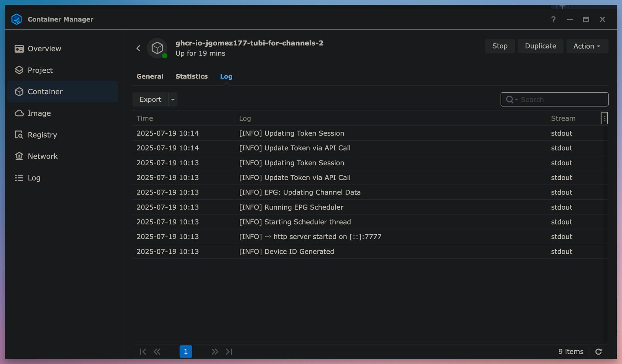622x364 pixels.
Task: Open the Registry page in the sidebar
Action: pos(42,135)
